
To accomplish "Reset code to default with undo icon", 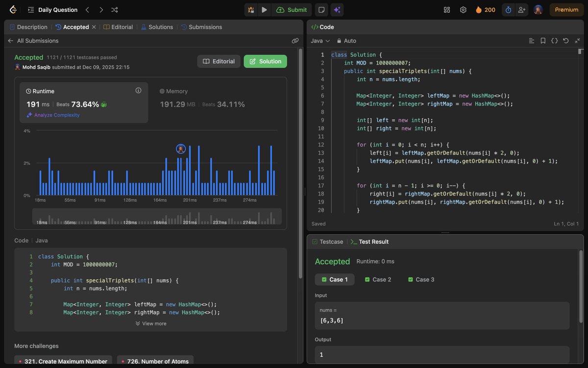I will pos(565,41).
